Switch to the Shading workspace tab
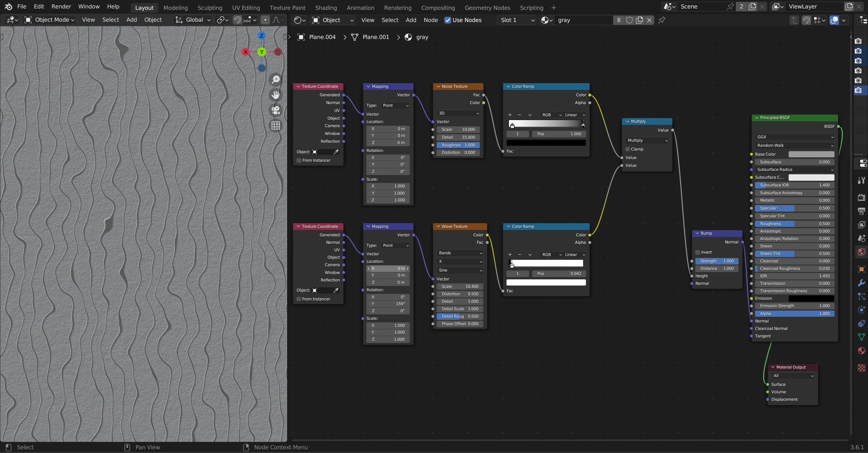This screenshot has width=868, height=453. 326,7
